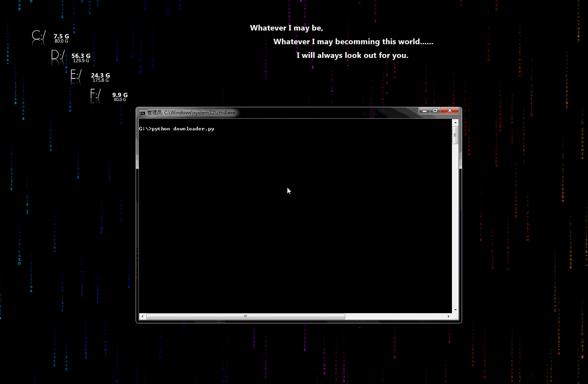588x384 pixels.
Task: Click the vertical scrollbar thumb in console
Action: click(455, 135)
